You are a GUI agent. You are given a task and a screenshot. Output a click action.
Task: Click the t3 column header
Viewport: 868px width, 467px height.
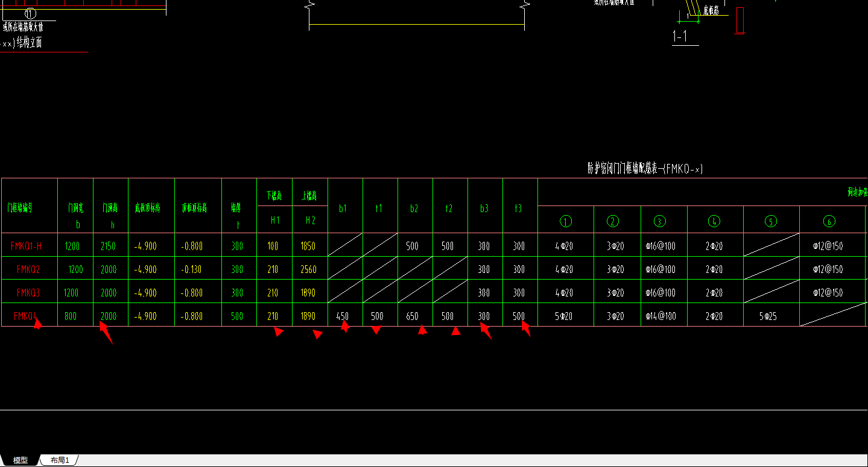click(x=518, y=208)
